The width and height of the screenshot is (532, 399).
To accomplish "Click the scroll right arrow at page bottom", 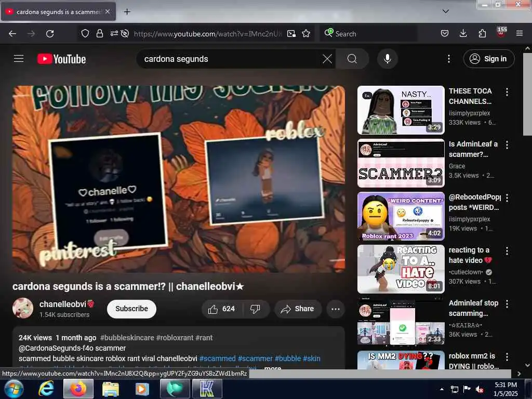I will (x=519, y=374).
